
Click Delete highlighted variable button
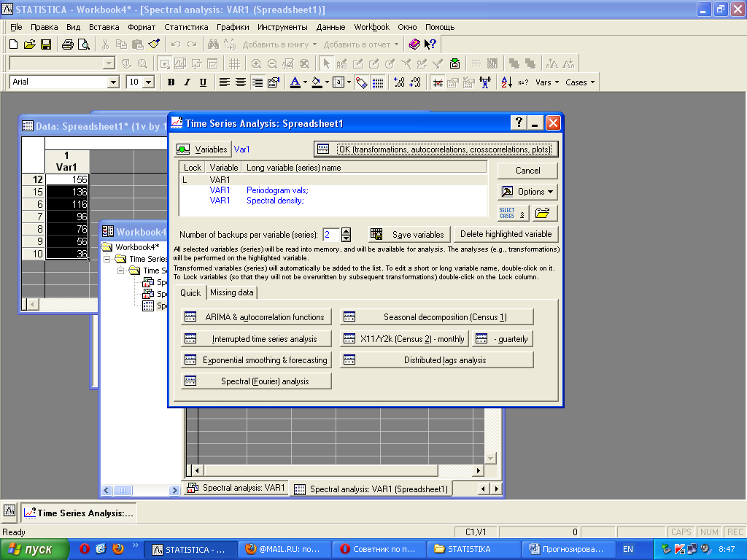tap(506, 234)
